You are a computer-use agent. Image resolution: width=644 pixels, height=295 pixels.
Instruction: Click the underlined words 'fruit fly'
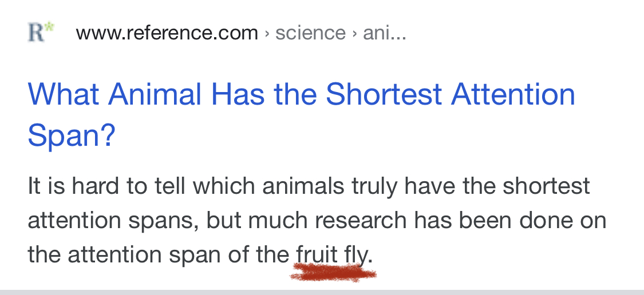coord(331,255)
